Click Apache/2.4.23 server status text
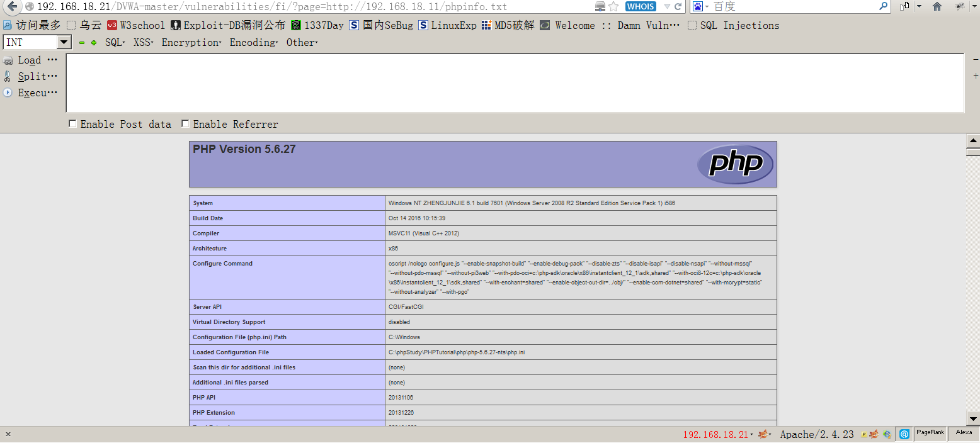Viewport: 980px width, 443px height. point(817,434)
